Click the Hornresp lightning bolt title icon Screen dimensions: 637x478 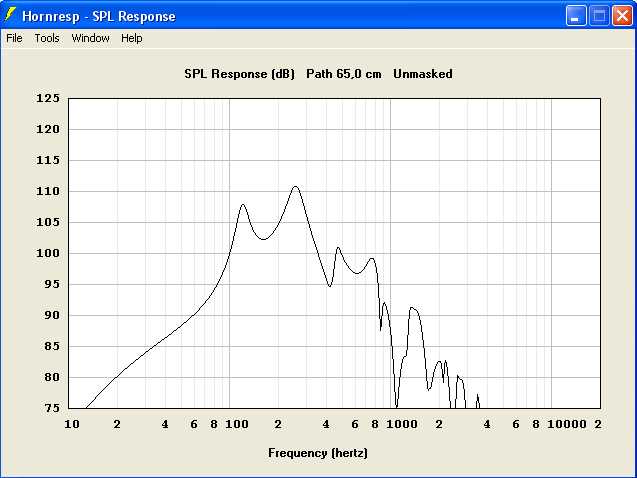coord(10,15)
